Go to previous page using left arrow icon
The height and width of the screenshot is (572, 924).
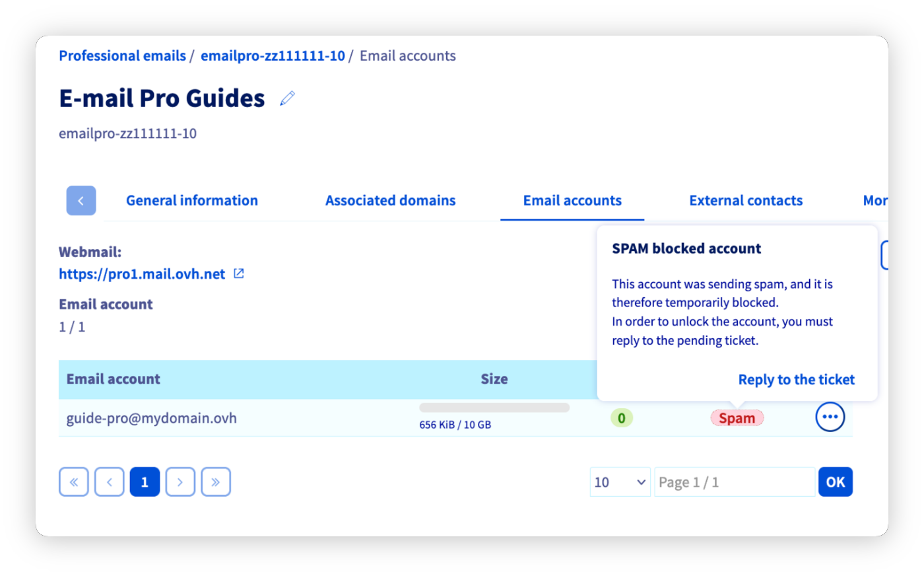[109, 482]
